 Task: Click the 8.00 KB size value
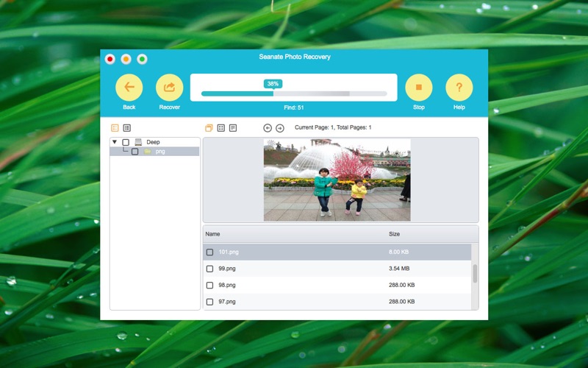[x=398, y=252]
